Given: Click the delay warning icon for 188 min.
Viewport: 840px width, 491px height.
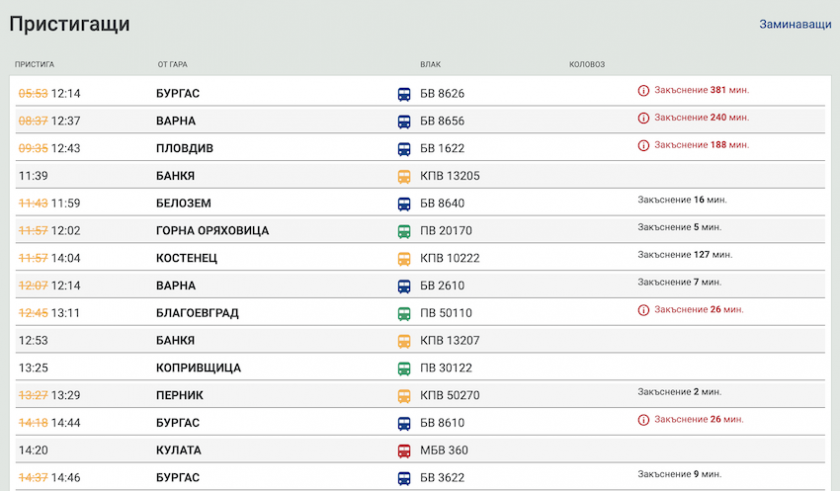Looking at the screenshot, I should (644, 145).
